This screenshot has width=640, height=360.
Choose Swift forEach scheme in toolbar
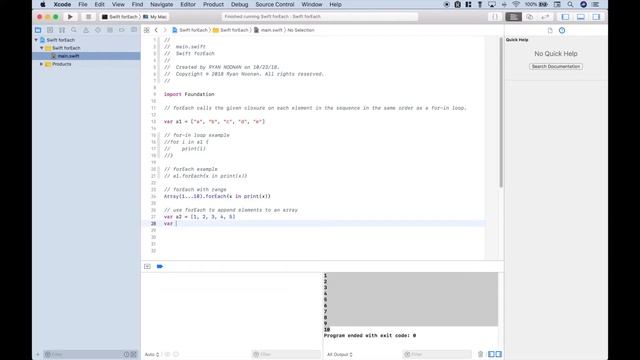click(120, 17)
